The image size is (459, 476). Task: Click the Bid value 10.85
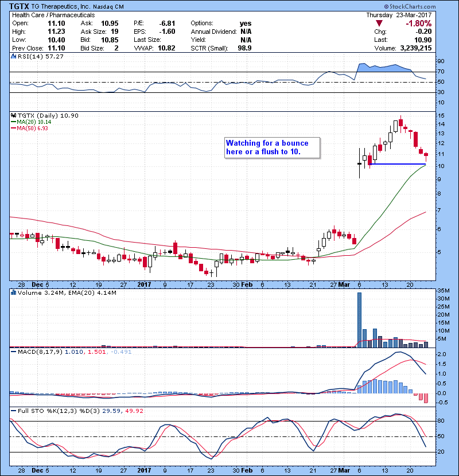(x=110, y=40)
